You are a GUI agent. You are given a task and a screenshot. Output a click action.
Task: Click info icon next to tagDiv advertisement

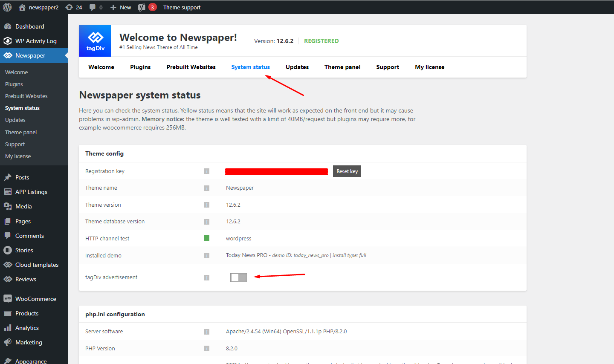click(207, 278)
